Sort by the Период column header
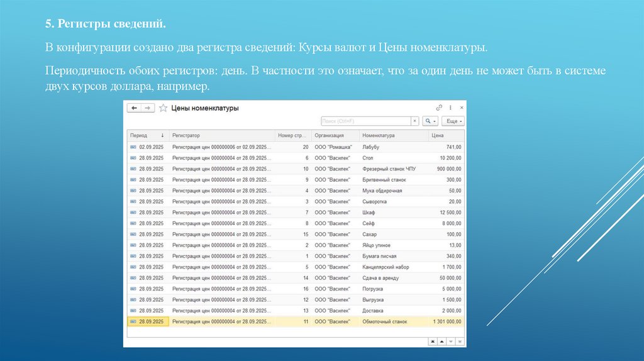This screenshot has width=644, height=361. pyautogui.click(x=148, y=135)
